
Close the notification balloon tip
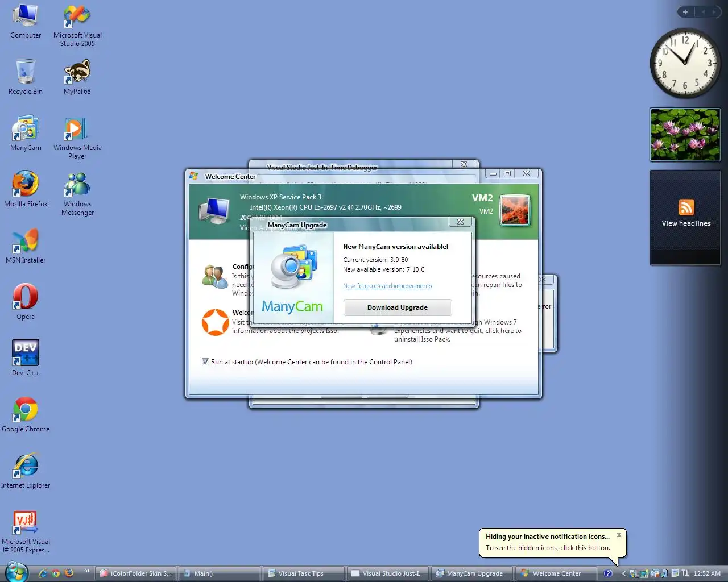[619, 535]
